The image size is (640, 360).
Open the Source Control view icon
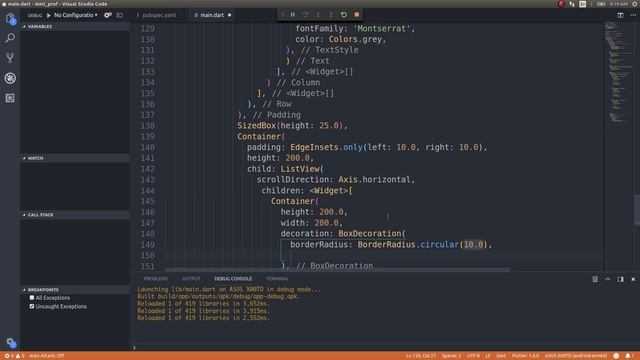tap(10, 58)
